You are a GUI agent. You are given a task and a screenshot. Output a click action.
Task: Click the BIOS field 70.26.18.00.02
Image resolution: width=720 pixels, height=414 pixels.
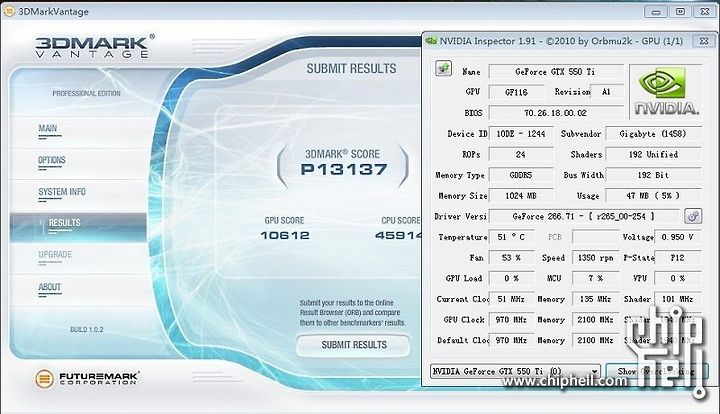(556, 112)
